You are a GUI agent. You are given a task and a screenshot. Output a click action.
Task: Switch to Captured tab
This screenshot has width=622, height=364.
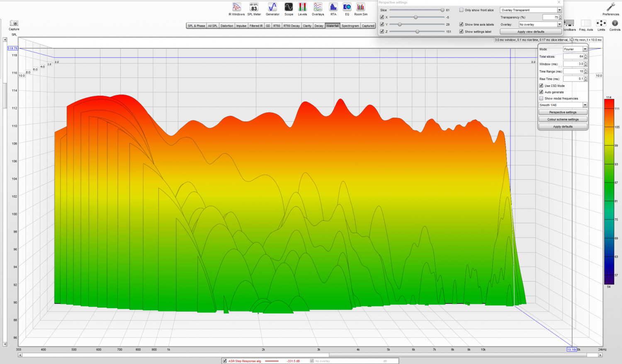point(368,26)
